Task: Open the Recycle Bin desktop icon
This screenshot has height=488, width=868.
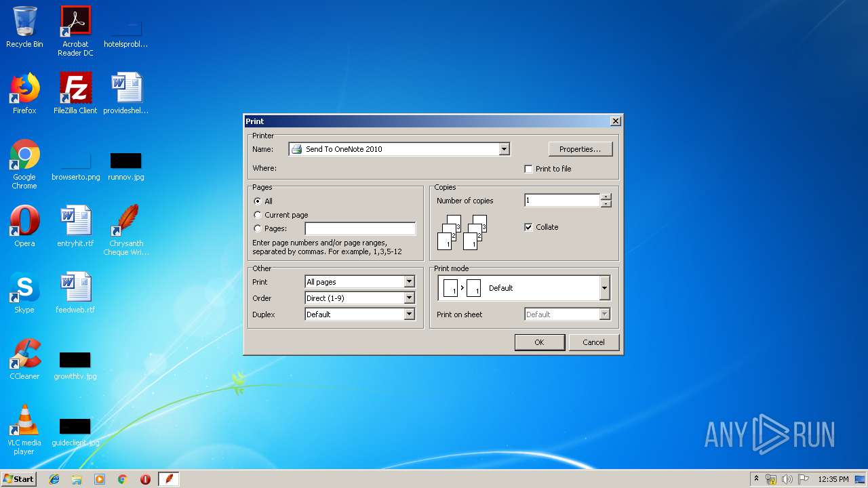Action: click(x=24, y=28)
